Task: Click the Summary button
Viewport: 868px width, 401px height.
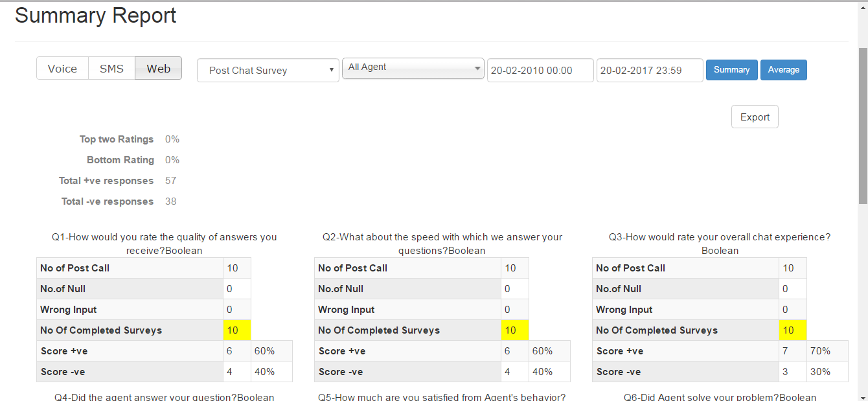Action: tap(731, 70)
